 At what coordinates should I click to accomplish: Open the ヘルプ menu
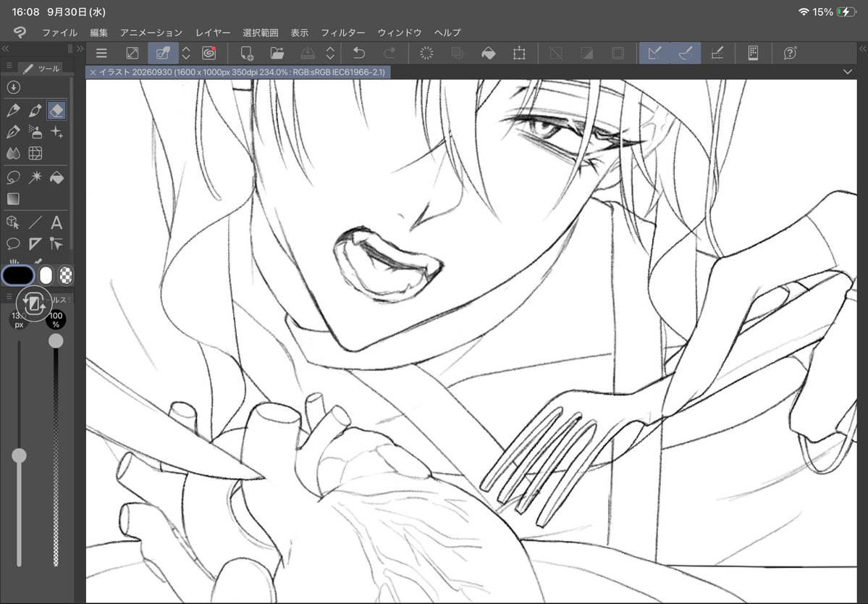click(x=448, y=33)
